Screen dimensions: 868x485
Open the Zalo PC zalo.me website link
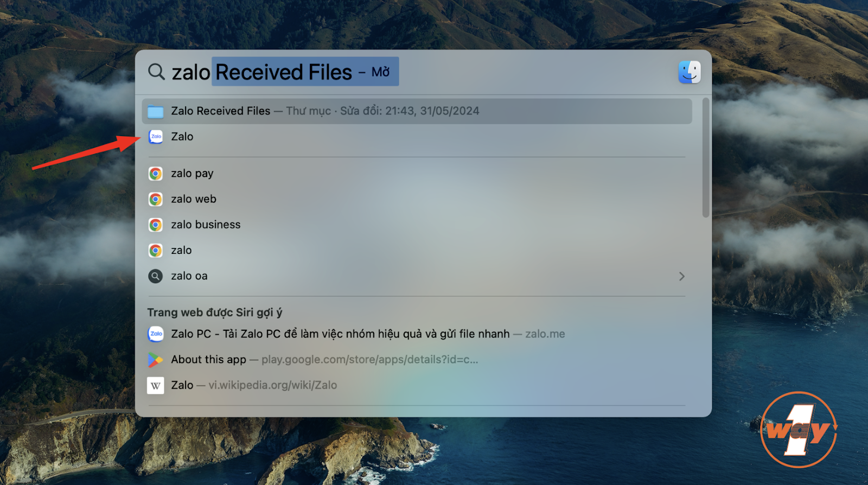point(340,334)
